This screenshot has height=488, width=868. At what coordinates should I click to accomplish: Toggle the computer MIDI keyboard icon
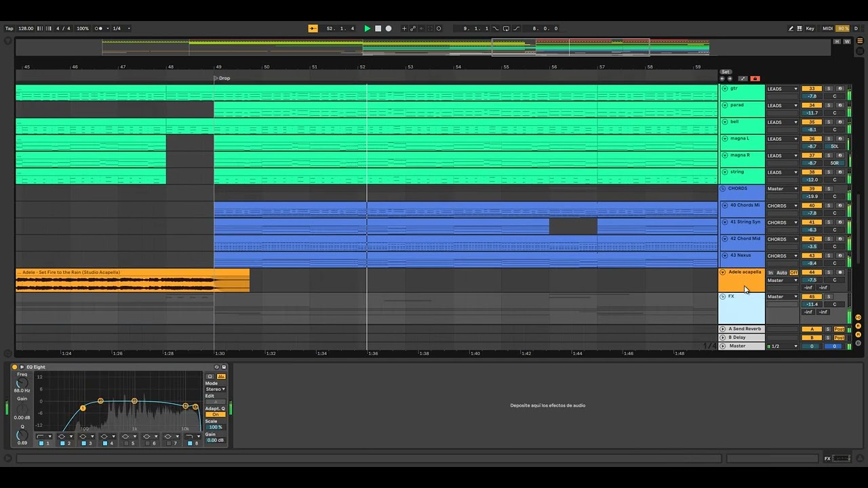coord(800,28)
